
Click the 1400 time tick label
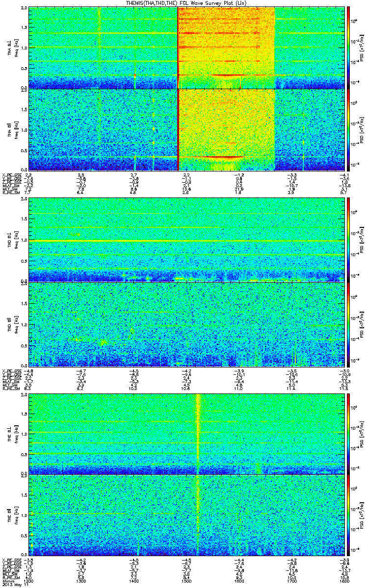click(x=133, y=580)
